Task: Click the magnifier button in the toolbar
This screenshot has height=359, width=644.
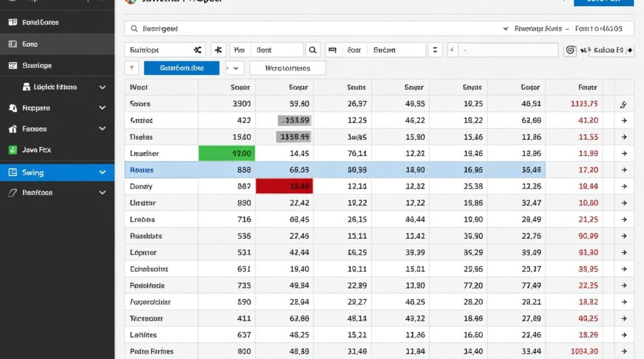Action: click(312, 50)
